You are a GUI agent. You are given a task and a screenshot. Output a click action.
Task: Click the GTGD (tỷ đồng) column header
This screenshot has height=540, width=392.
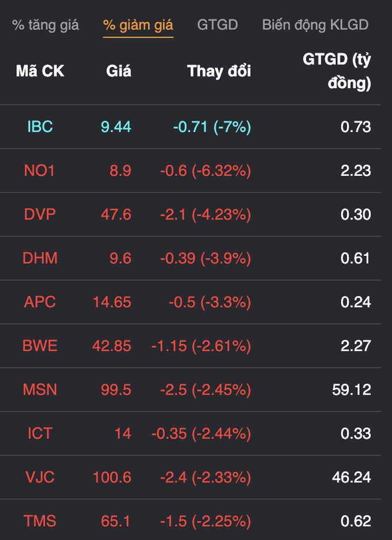pos(337,71)
